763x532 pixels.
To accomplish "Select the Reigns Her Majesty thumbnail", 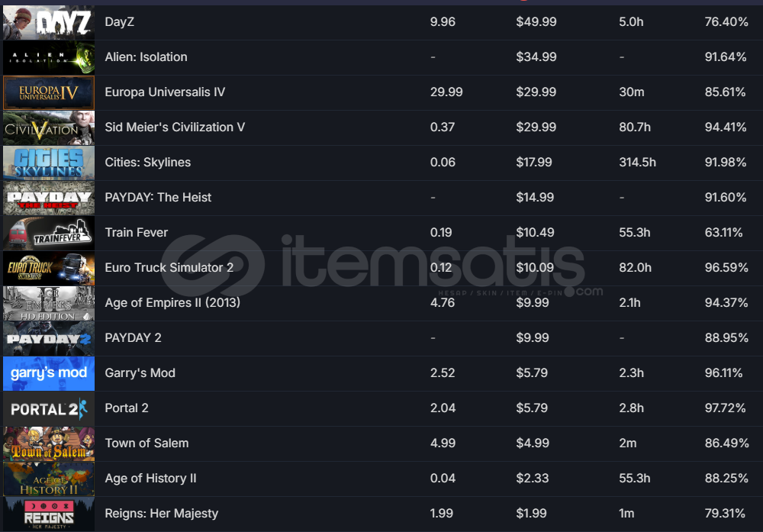I will click(x=49, y=514).
